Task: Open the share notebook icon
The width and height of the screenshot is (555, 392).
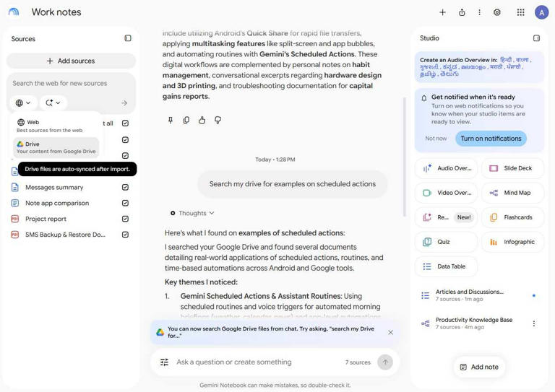Action: [462, 12]
